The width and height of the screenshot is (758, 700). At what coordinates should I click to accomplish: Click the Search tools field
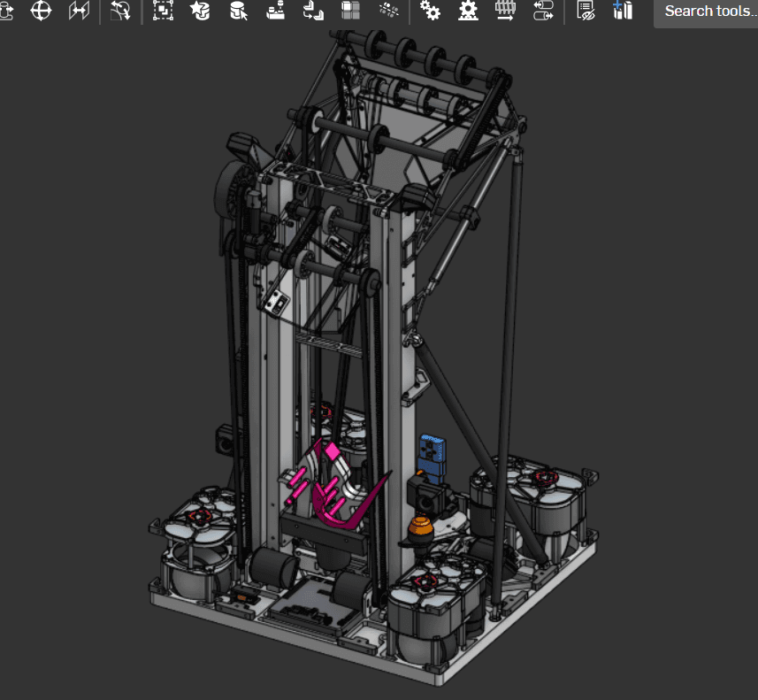pos(706,12)
